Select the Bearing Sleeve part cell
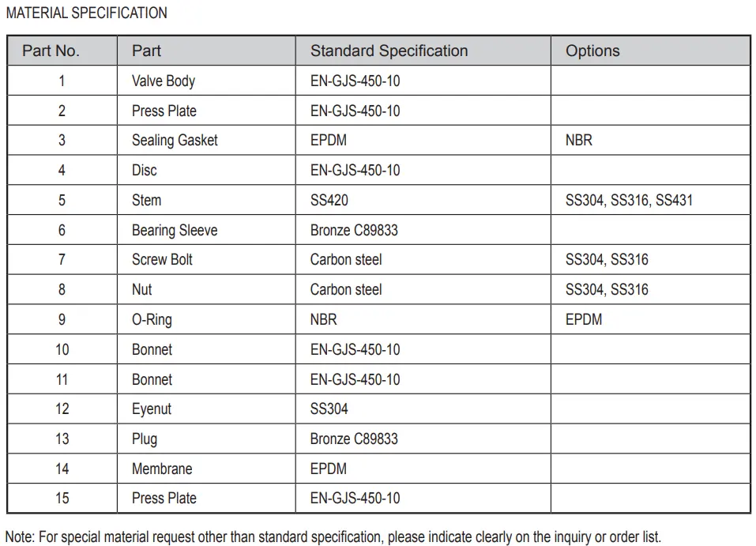The height and width of the screenshot is (546, 756). point(175,231)
